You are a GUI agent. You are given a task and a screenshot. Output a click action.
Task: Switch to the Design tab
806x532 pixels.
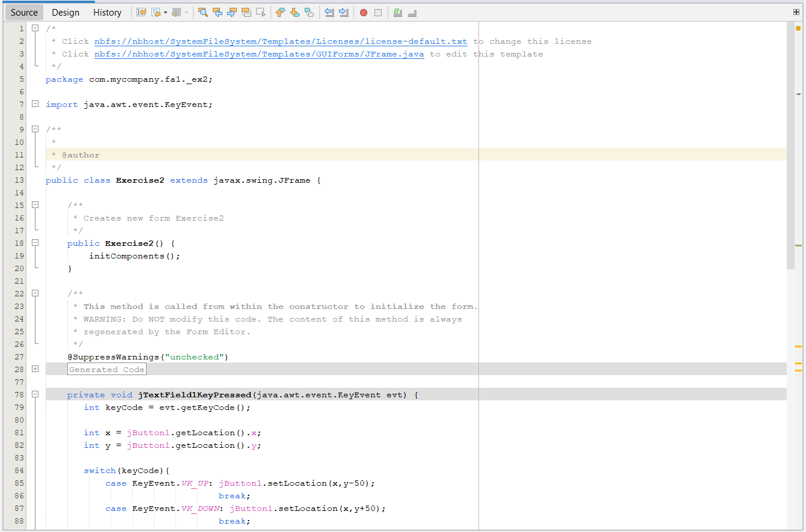point(65,12)
